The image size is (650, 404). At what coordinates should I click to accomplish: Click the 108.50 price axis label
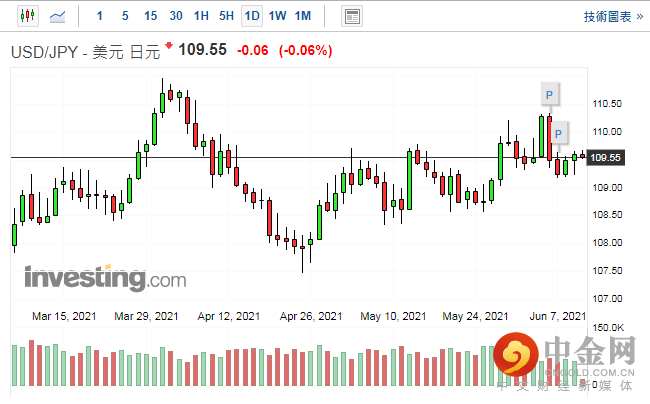click(607, 215)
